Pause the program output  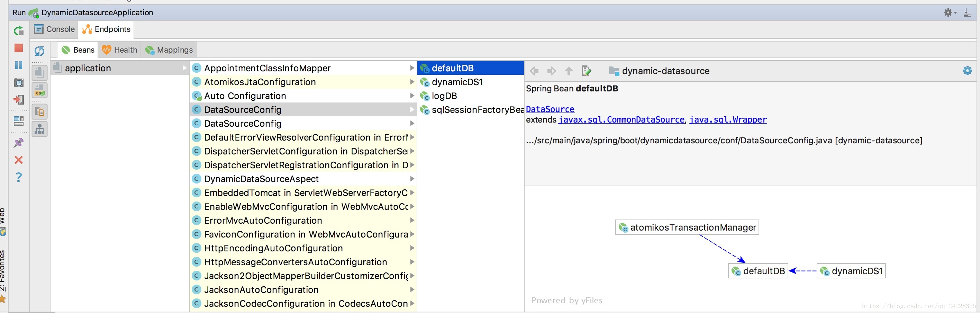click(19, 65)
